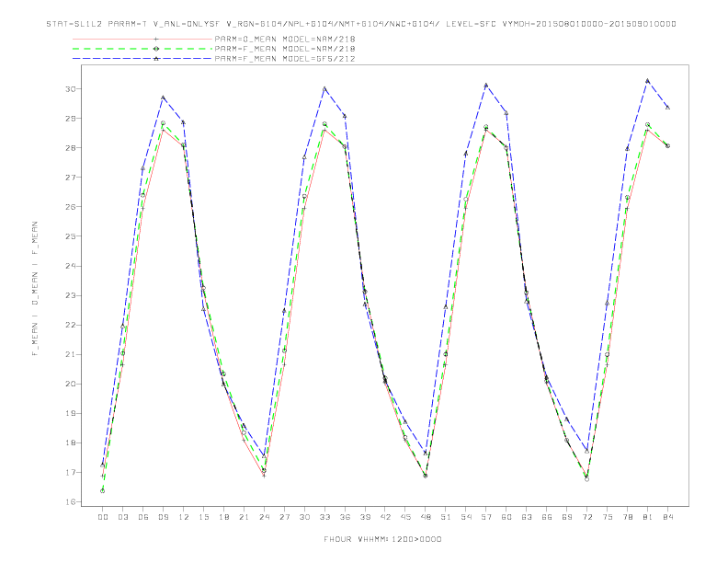The image size is (728, 563).
Task: Click forecast hour tick label 42
Action: [x=385, y=517]
